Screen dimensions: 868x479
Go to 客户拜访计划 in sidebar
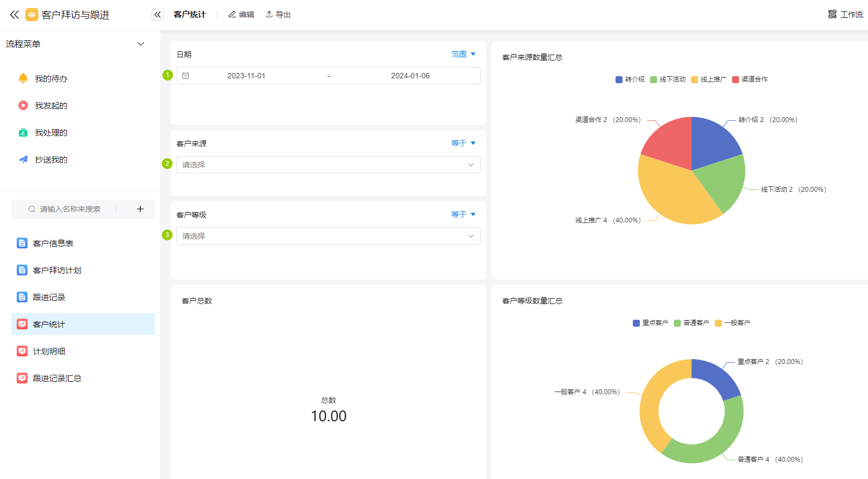click(83, 270)
